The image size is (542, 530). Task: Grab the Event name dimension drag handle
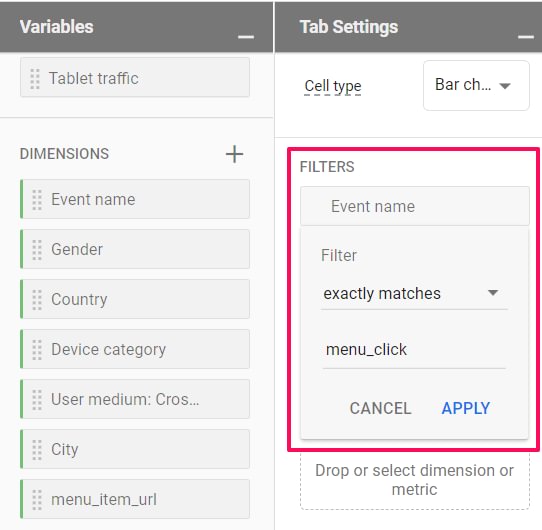(x=37, y=199)
